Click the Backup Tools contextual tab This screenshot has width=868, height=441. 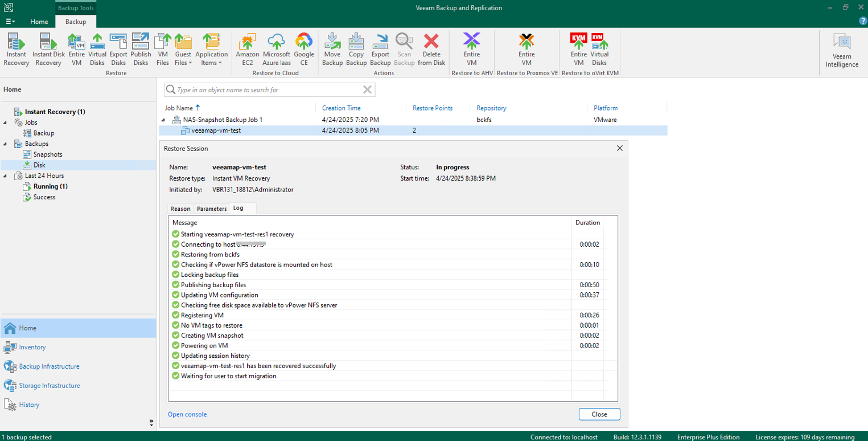pyautogui.click(x=76, y=8)
